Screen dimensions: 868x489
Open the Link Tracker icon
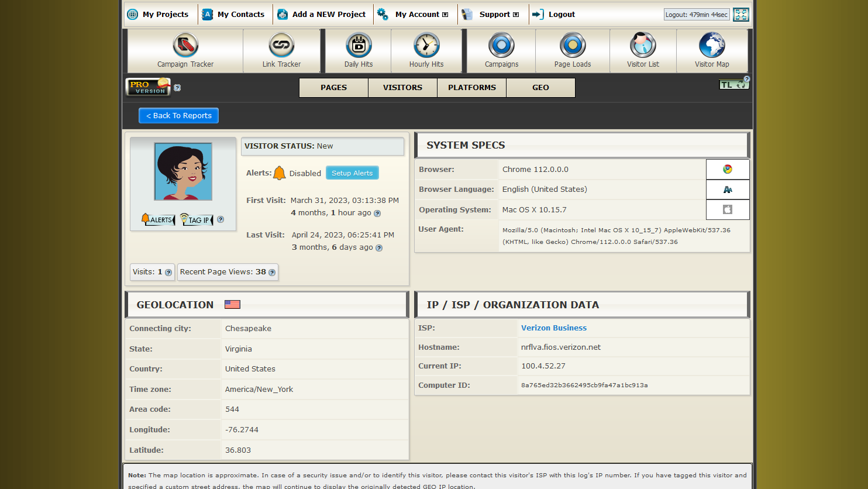pyautogui.click(x=281, y=46)
